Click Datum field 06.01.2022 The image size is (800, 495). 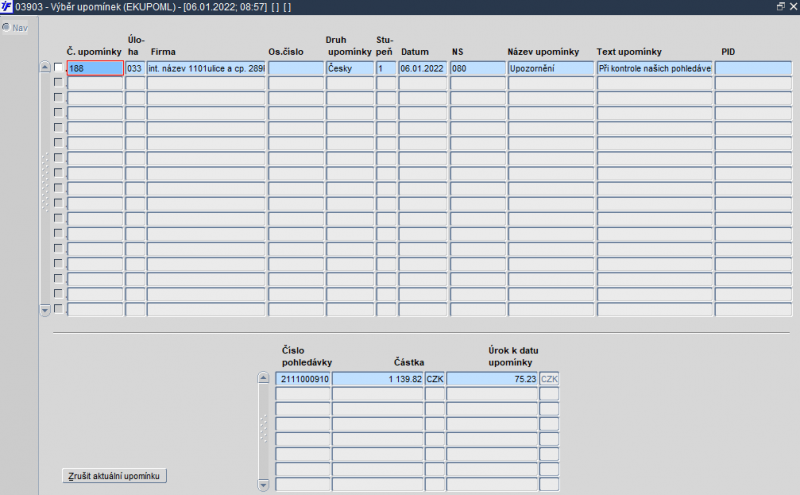coord(423,68)
